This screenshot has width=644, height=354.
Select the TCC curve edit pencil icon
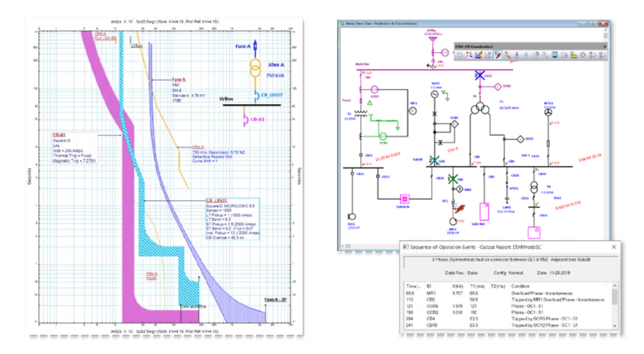coord(479,55)
